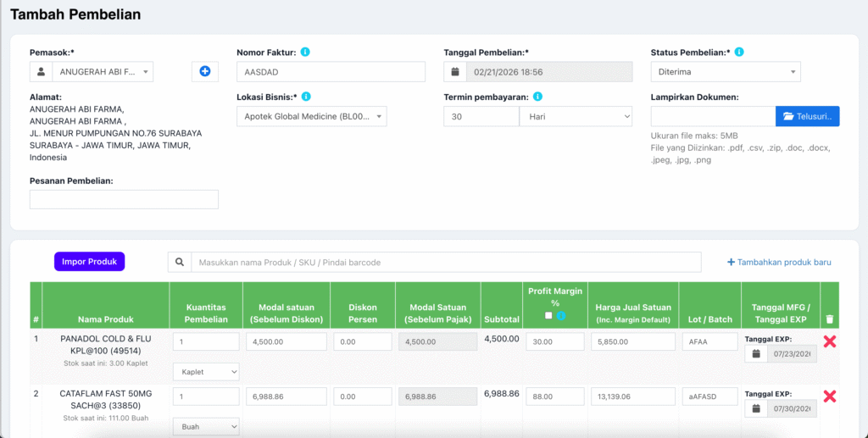Click the product search input field
Image resolution: width=868 pixels, height=438 pixels.
[446, 263]
